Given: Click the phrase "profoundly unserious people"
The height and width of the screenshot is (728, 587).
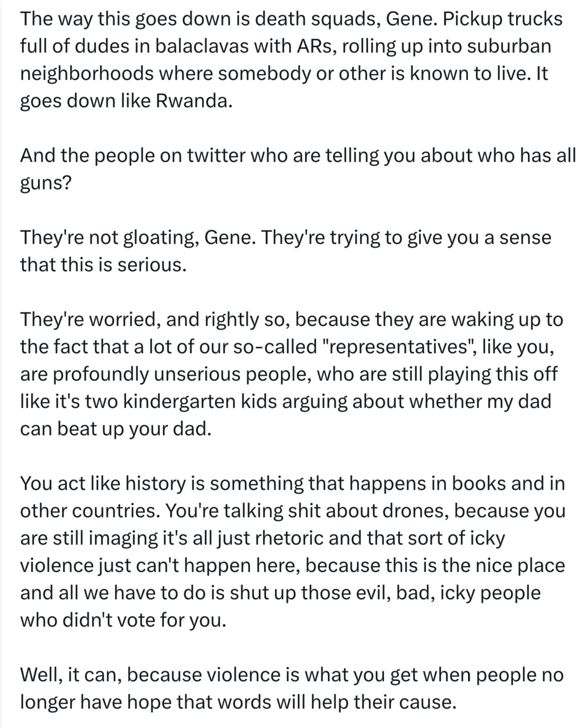Looking at the screenshot, I should [180, 374].
